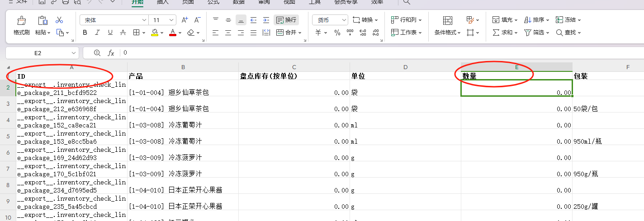Toggle bold formatting
This screenshot has width=644, height=221.
pos(85,33)
